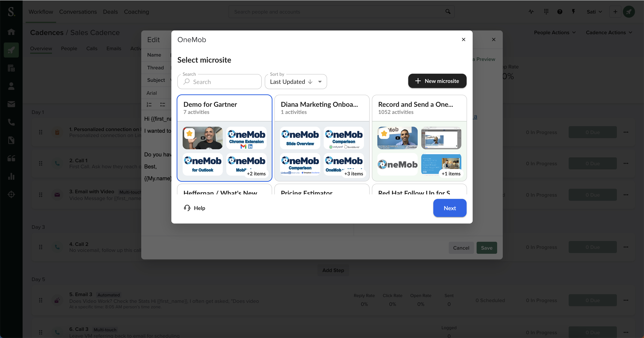The width and height of the screenshot is (644, 338).
Task: Open the accounts building sidebar icon
Action: point(11,68)
